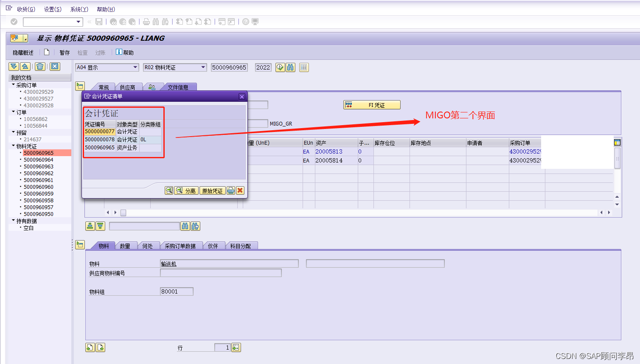Click the FI 凭证 button
This screenshot has width=640, height=364.
372,105
